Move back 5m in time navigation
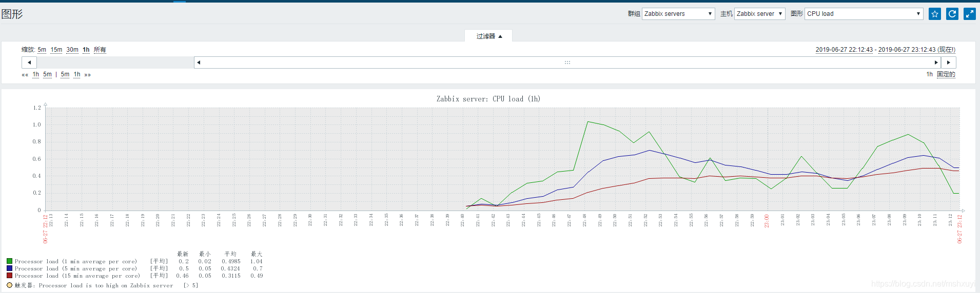Image resolution: width=980 pixels, height=293 pixels. click(47, 74)
